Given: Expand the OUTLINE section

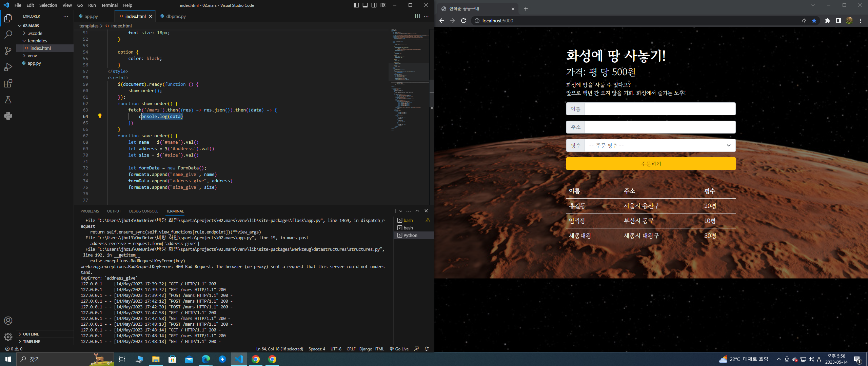Looking at the screenshot, I should (45, 334).
